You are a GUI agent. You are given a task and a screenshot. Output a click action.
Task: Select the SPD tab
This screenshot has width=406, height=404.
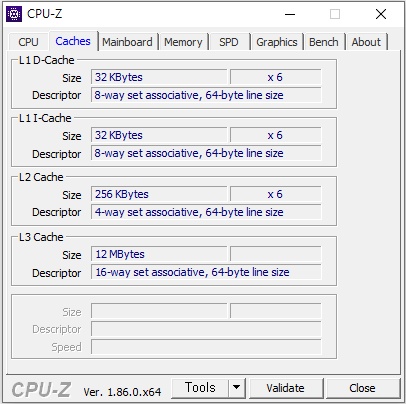point(229,42)
